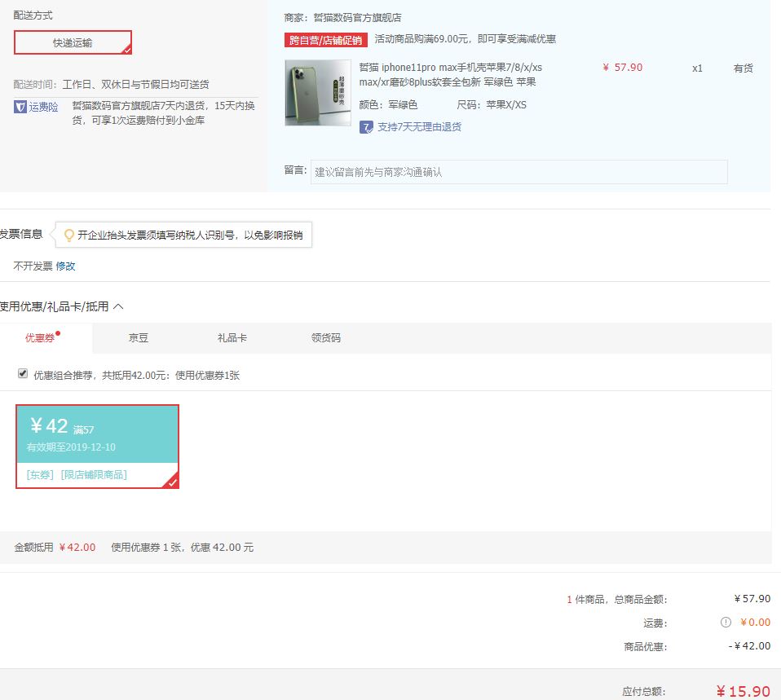Switch to the 优惠券 tab
Image resolution: width=781 pixels, height=700 pixels.
pos(40,337)
